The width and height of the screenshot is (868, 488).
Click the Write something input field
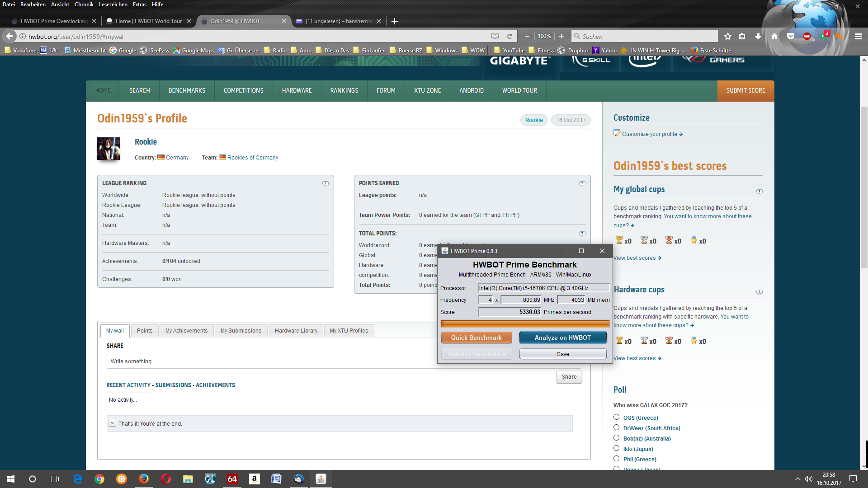[x=344, y=361]
